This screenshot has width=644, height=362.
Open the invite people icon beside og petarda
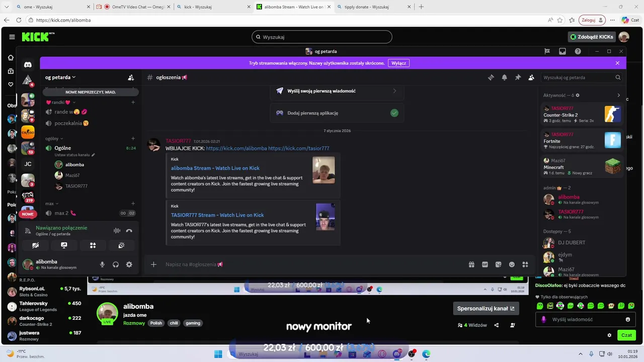131,77
